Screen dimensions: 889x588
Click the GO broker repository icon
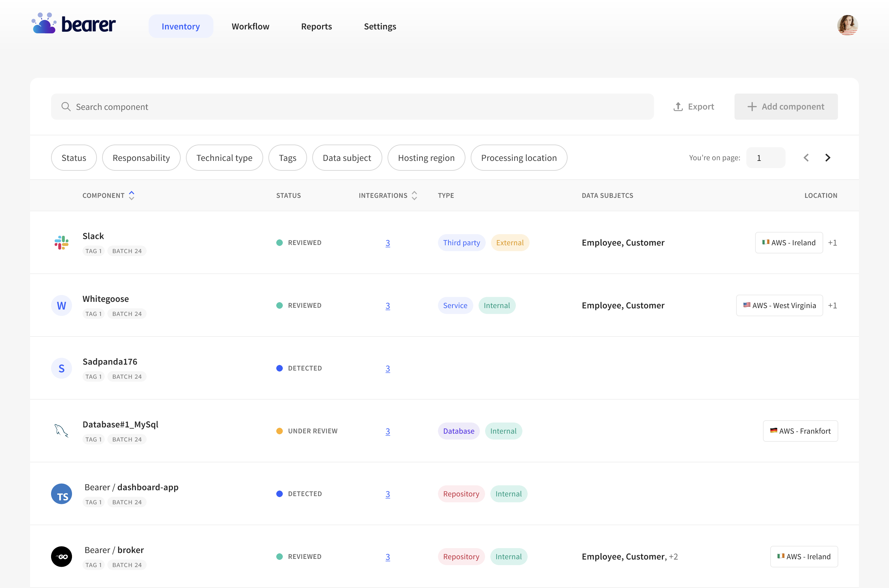(x=62, y=557)
